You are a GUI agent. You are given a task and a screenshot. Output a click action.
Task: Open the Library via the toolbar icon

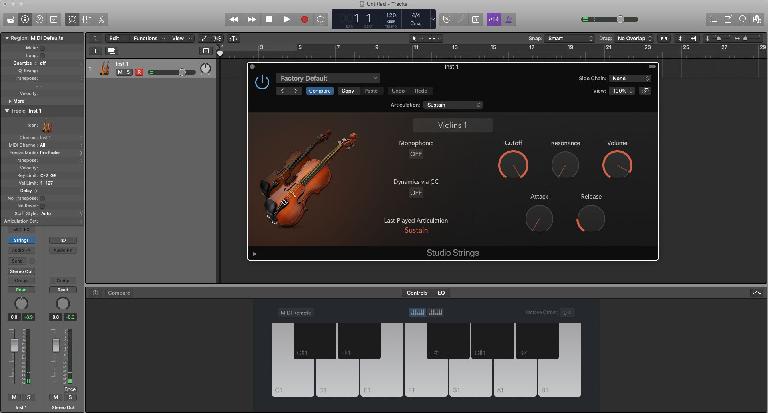(10, 20)
